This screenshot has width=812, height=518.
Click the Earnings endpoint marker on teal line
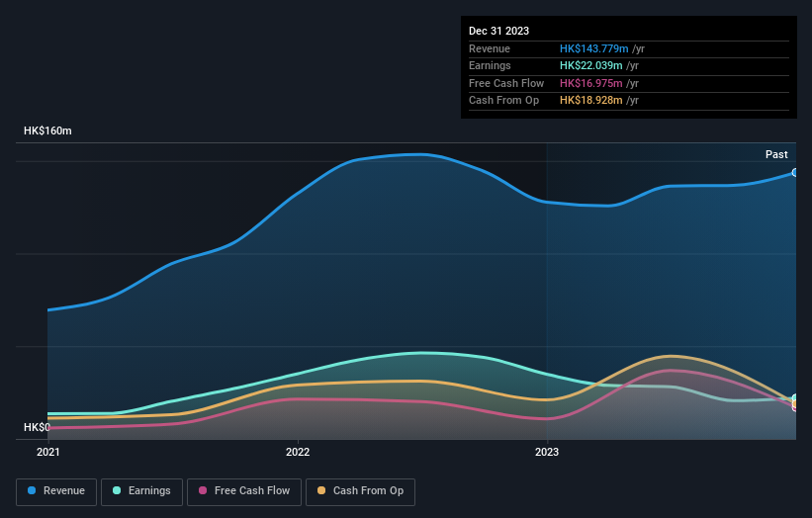point(795,398)
